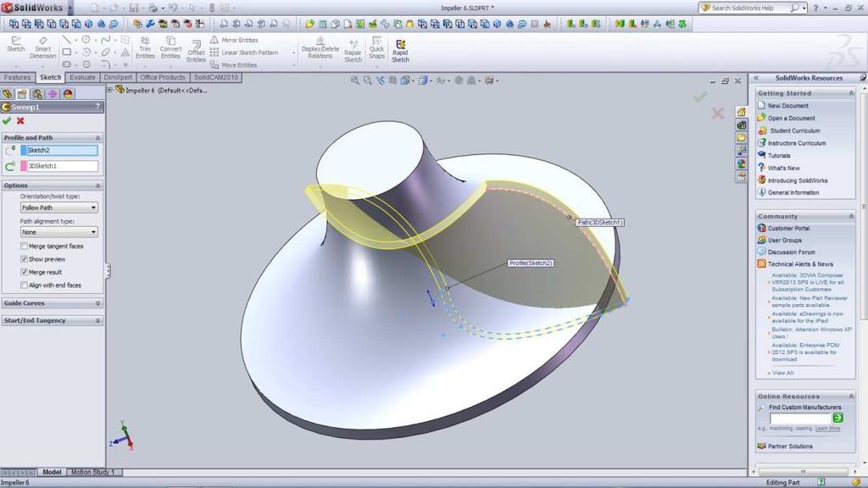The height and width of the screenshot is (488, 868).
Task: Uncheck the Merge result checkbox
Action: tap(24, 272)
